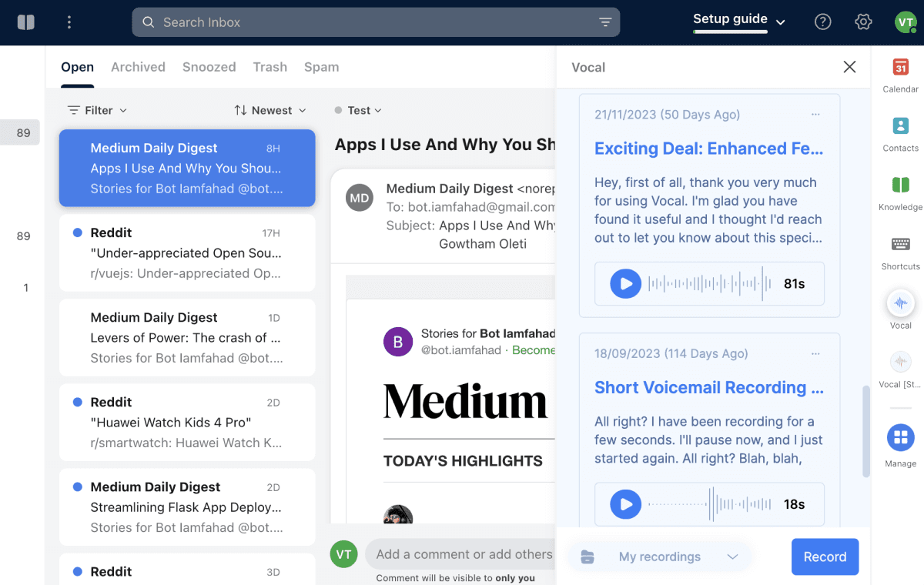Click the Become link in email body
The width and height of the screenshot is (924, 585).
click(534, 350)
